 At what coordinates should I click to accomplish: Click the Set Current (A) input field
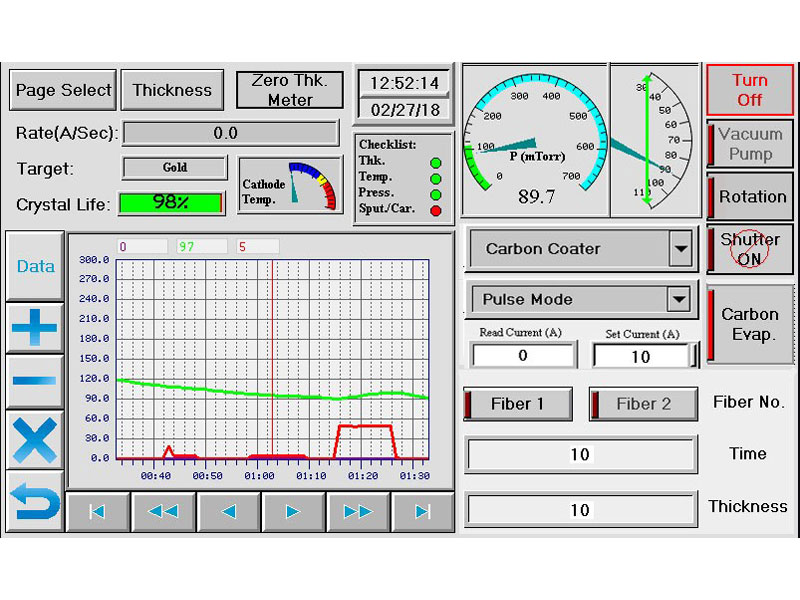[x=641, y=356]
